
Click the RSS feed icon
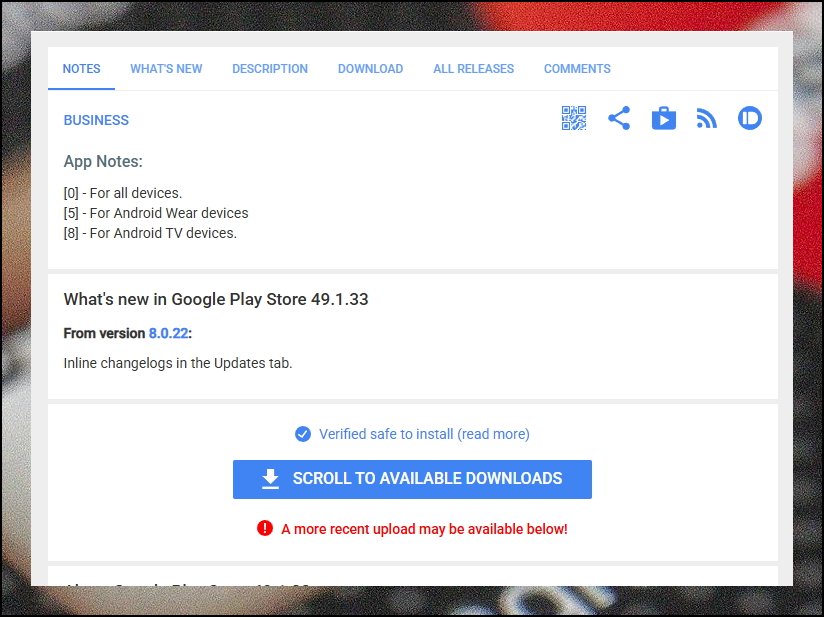(x=707, y=118)
